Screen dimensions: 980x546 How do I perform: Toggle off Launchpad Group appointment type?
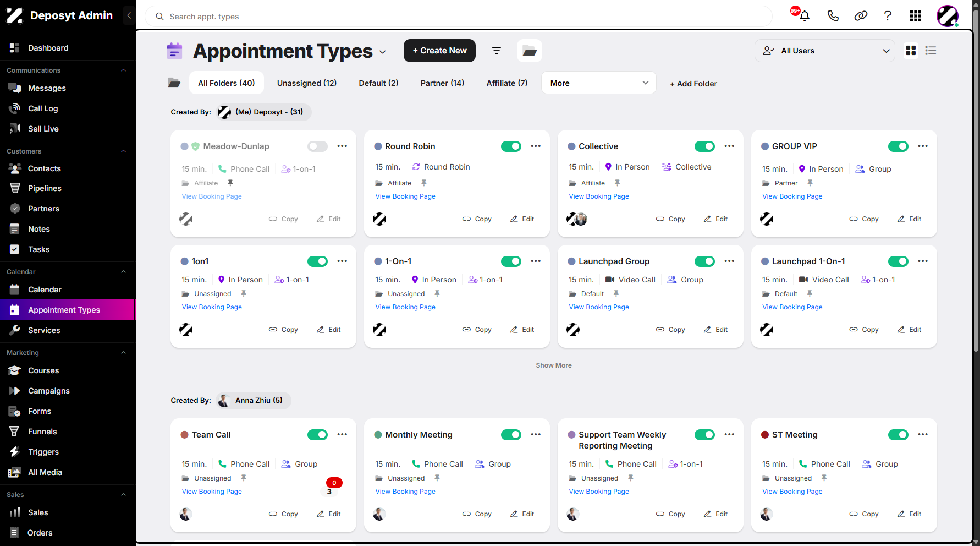click(704, 261)
